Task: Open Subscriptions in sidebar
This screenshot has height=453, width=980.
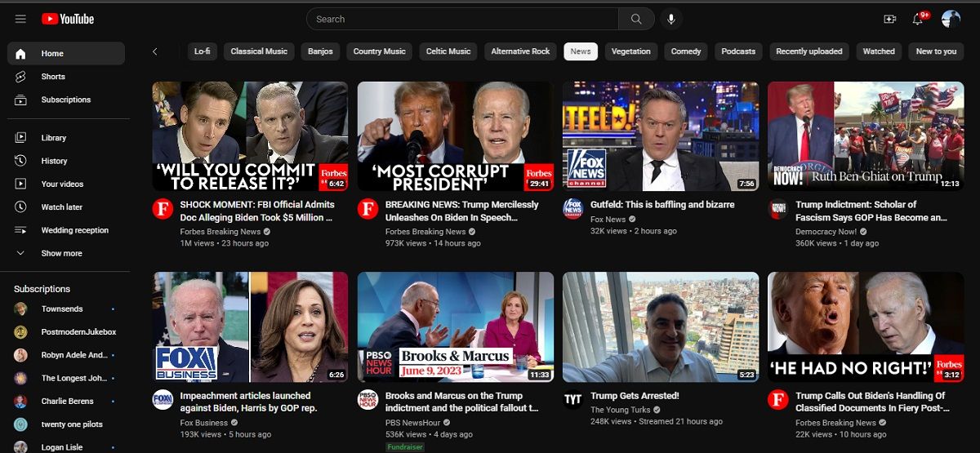Action: (x=66, y=100)
